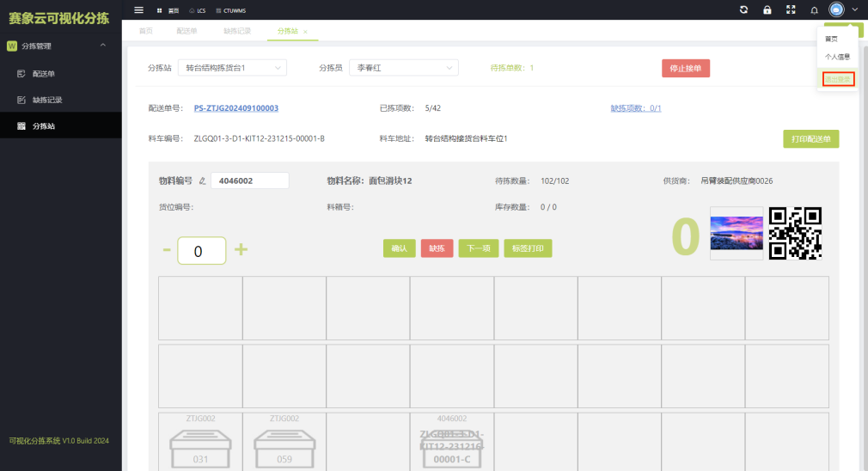
Task: Click the lock screen icon
Action: 767,9
